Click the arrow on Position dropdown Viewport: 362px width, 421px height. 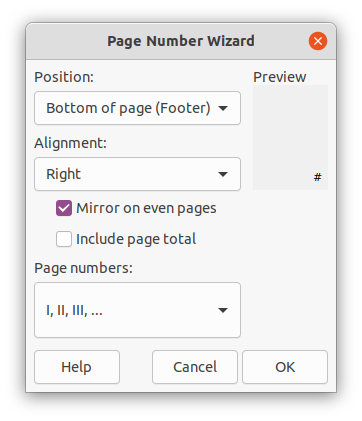point(223,108)
